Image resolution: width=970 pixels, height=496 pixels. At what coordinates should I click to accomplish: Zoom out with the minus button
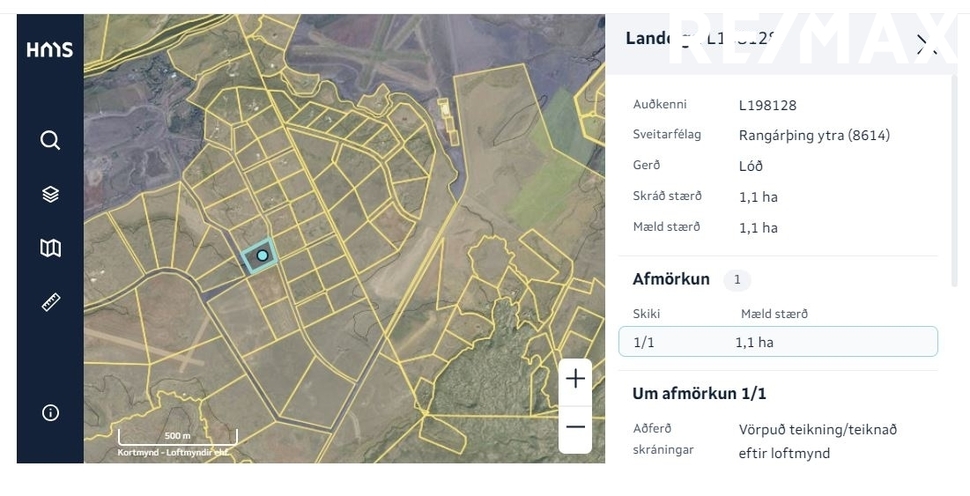tap(575, 427)
